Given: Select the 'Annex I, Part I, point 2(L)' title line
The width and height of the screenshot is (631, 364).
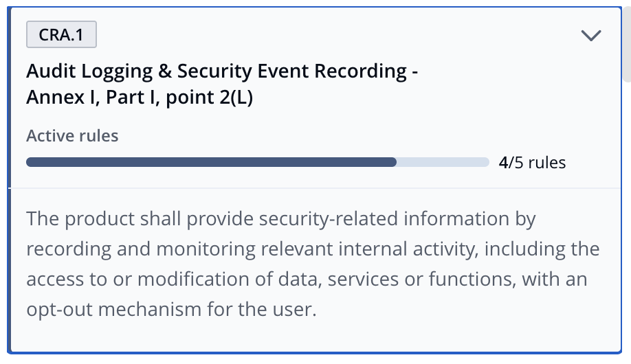Looking at the screenshot, I should (x=140, y=97).
